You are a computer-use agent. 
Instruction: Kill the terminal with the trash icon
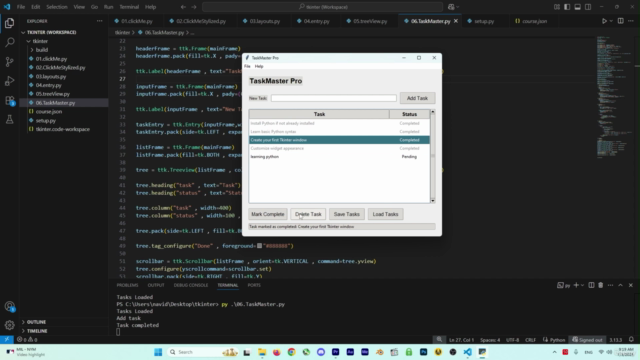600,285
